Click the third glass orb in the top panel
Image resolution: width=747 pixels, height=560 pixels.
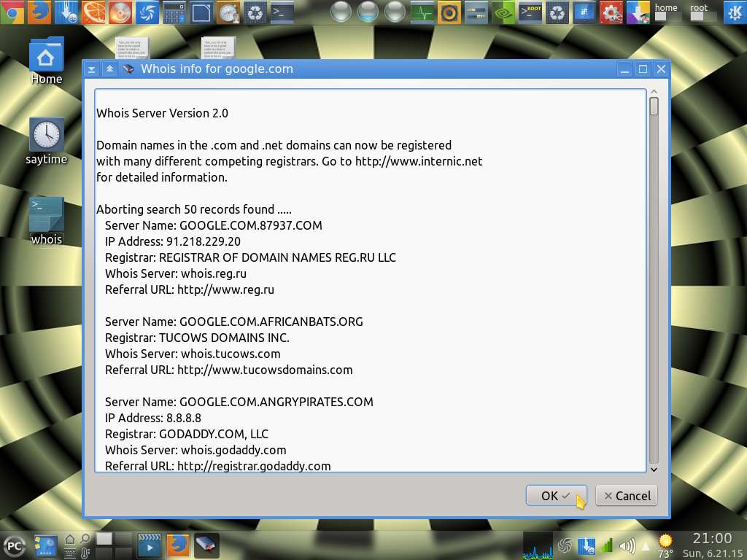click(395, 12)
